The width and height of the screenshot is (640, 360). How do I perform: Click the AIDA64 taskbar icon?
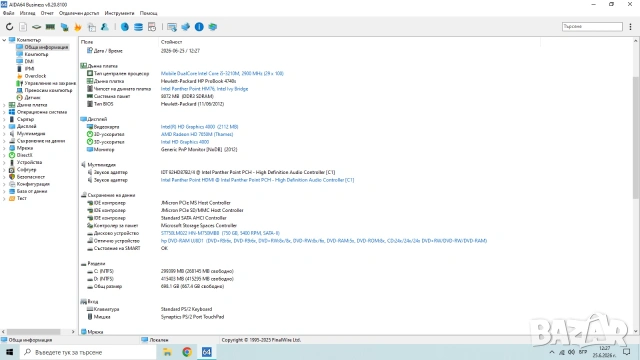pos(207,352)
